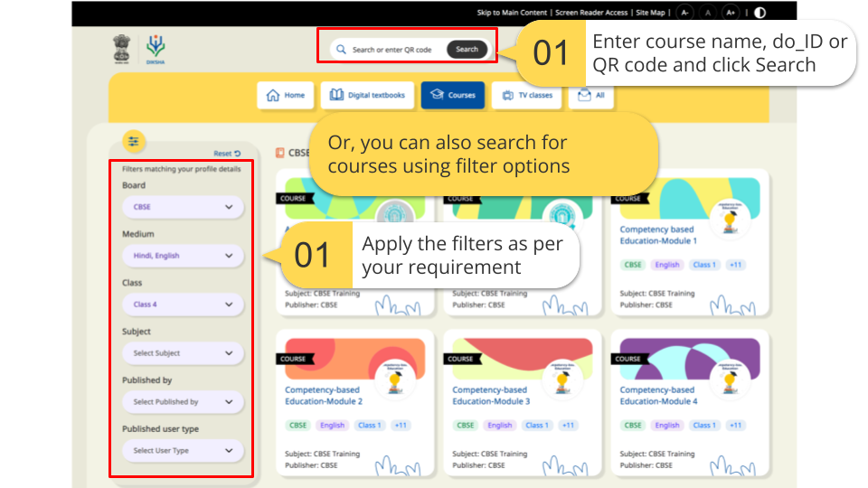Viewport: 868px width, 488px height.
Task: Open the TV classes tab
Action: 526,95
